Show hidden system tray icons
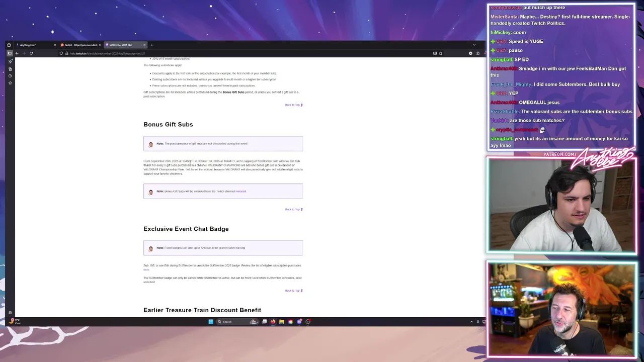 tap(471, 322)
